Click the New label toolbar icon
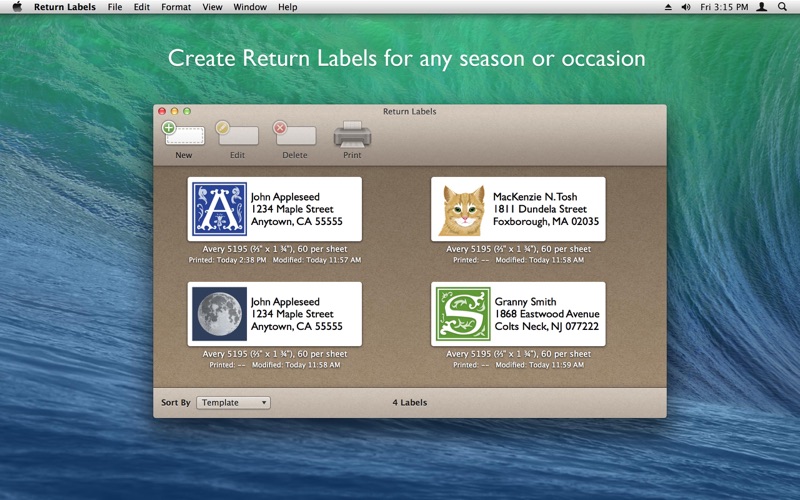Image resolution: width=800 pixels, height=500 pixels. [x=184, y=134]
